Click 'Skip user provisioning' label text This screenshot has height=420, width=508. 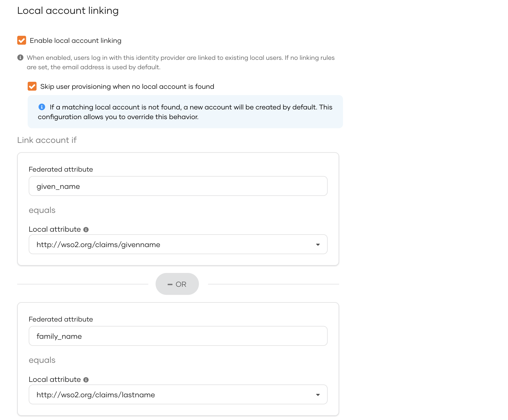click(127, 87)
